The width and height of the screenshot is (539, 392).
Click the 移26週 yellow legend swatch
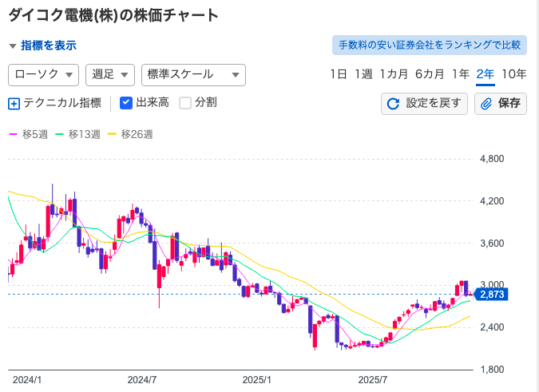click(112, 134)
